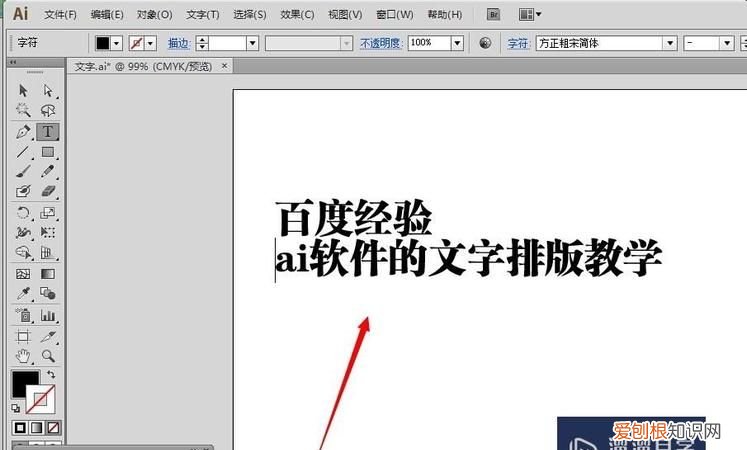Select the Shape Builder tool
Screen dimensions: 747x450
pyautogui.click(x=23, y=252)
